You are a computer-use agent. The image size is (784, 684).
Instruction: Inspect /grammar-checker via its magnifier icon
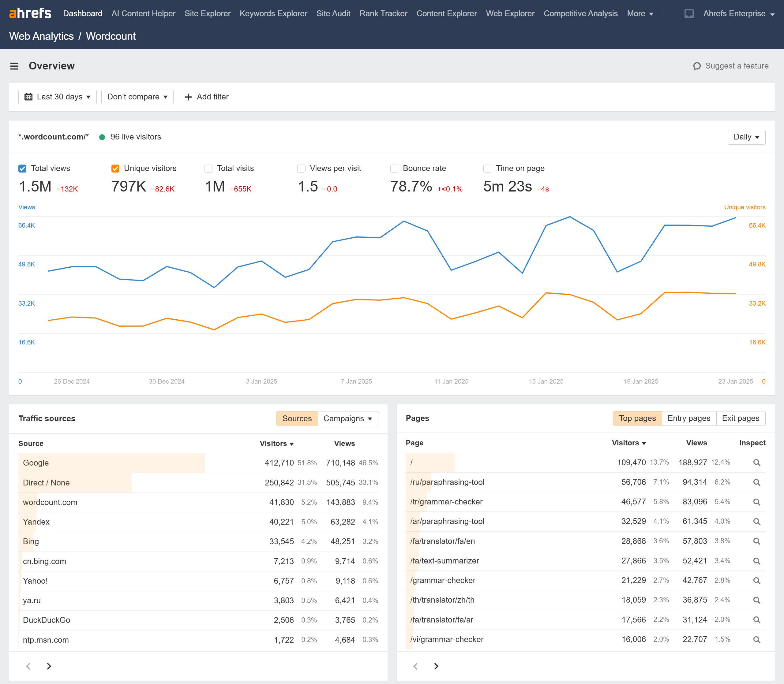click(756, 580)
